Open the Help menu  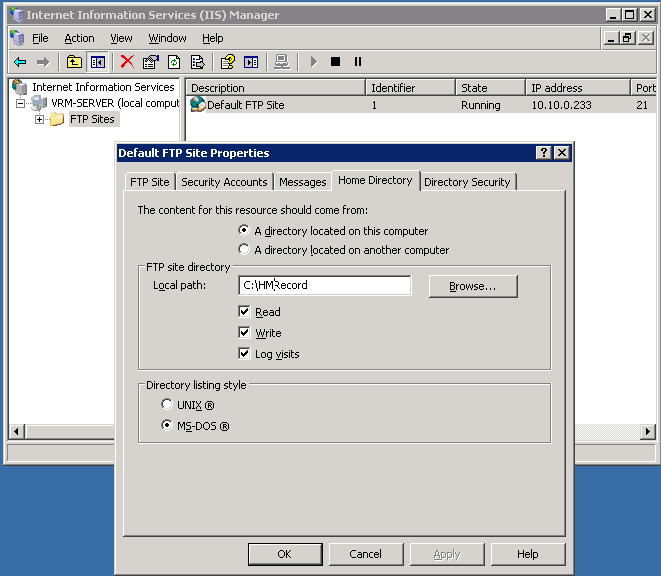pos(212,38)
